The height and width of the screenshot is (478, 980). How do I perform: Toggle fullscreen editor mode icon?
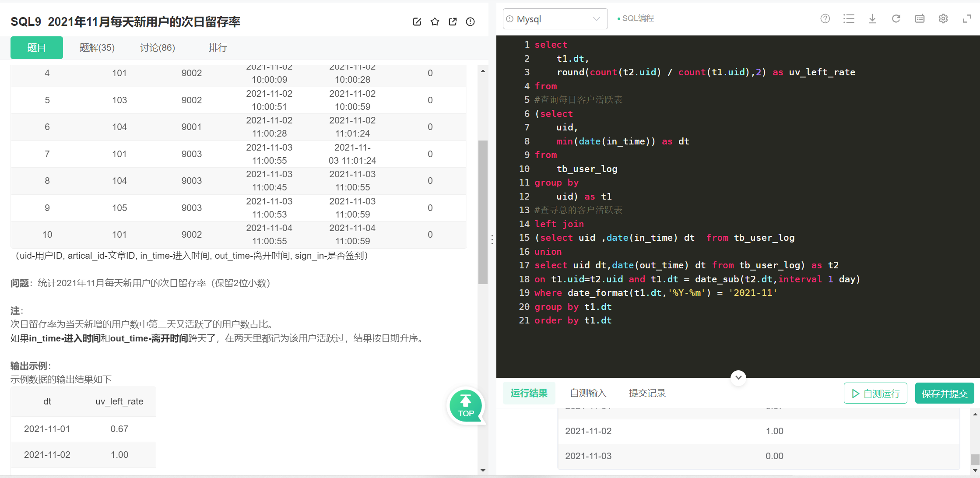pos(967,19)
